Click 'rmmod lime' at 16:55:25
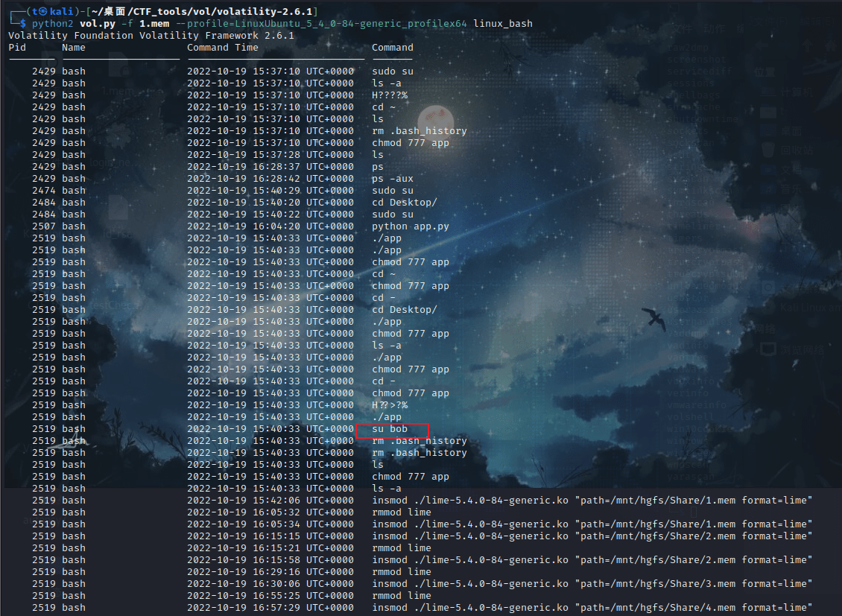This screenshot has height=616, width=842. click(402, 596)
